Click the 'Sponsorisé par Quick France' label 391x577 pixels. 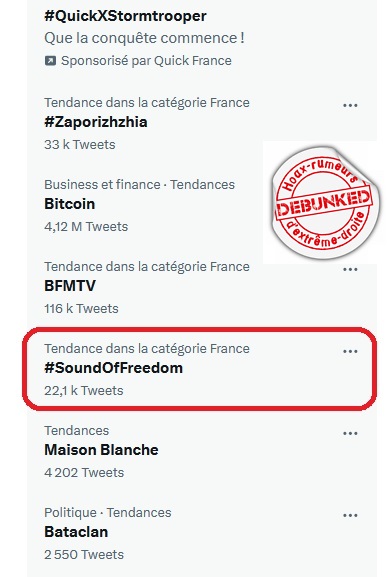(x=146, y=61)
